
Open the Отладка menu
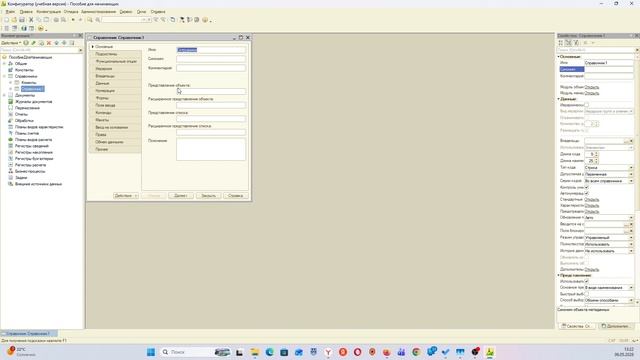(71, 12)
